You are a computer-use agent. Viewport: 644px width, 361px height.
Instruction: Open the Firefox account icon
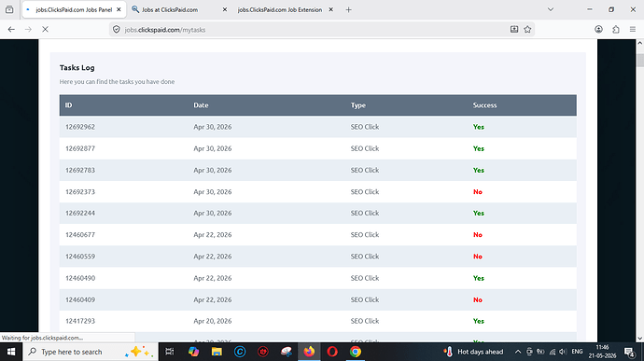click(x=599, y=29)
